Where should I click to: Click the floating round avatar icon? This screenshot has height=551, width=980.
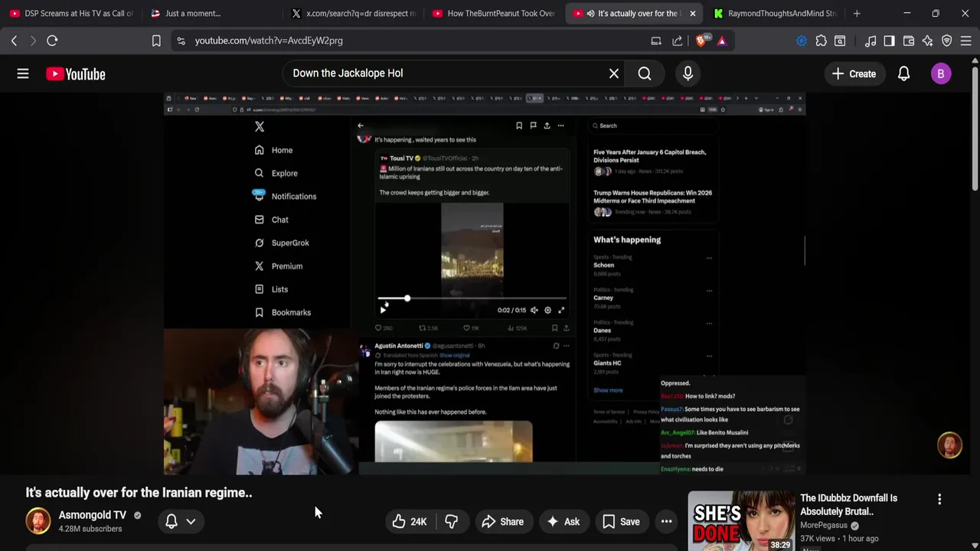(x=949, y=445)
